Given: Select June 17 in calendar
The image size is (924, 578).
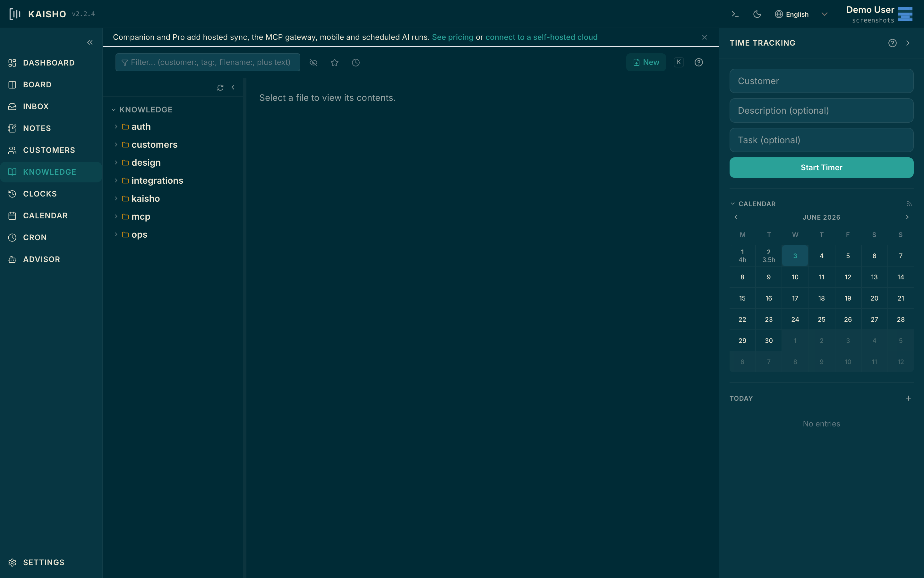Looking at the screenshot, I should click(795, 298).
